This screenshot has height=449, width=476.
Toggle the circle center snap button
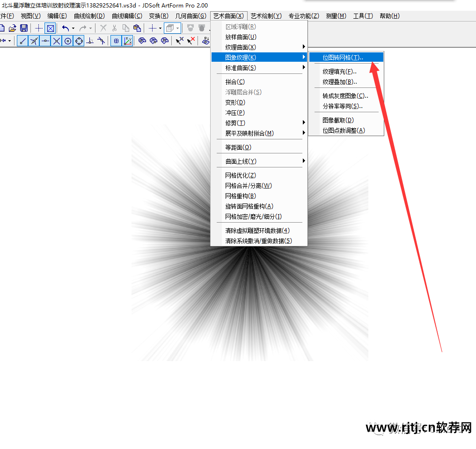68,41
